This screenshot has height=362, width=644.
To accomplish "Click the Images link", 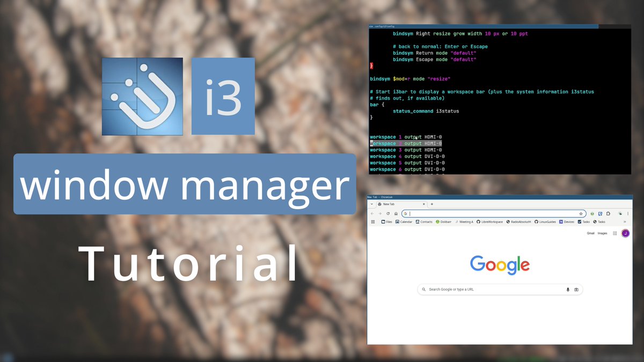I will pyautogui.click(x=603, y=233).
